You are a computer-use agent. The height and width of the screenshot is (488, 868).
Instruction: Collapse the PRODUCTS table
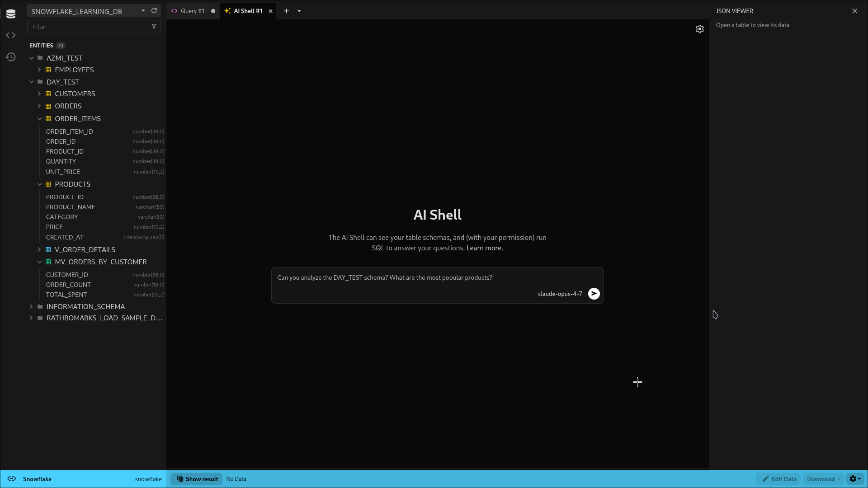pos(39,184)
